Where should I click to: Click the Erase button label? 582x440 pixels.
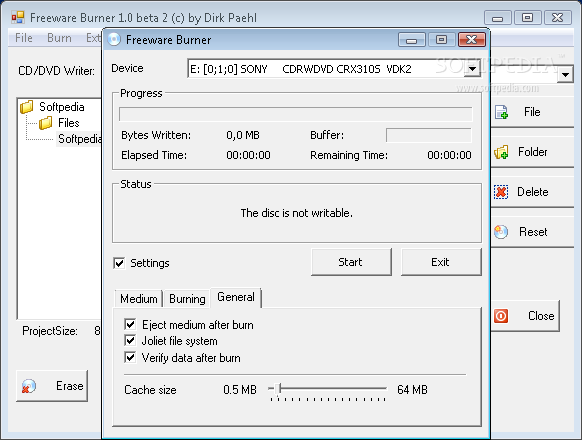pyautogui.click(x=69, y=386)
